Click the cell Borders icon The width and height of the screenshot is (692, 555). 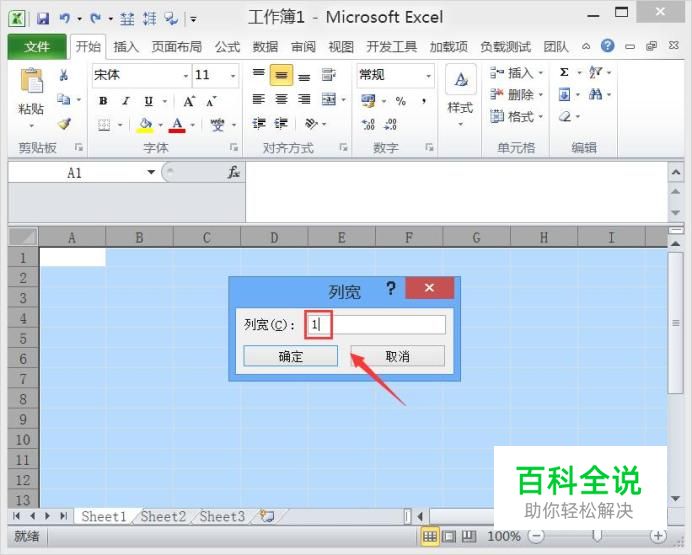[104, 125]
